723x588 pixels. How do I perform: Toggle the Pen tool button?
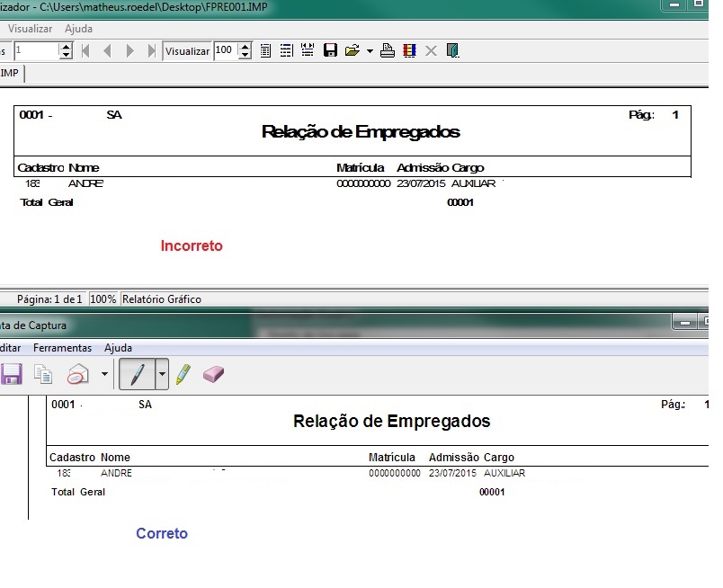[x=137, y=374]
